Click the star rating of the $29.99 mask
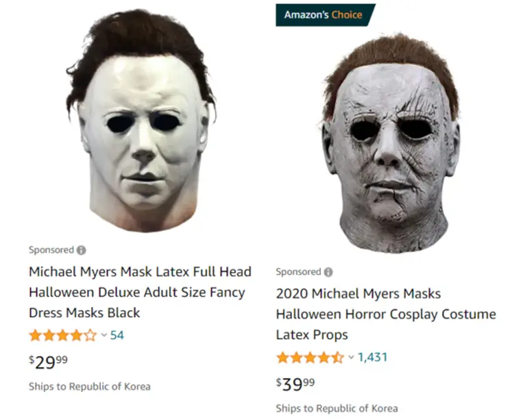This screenshot has height=420, width=510. [63, 335]
